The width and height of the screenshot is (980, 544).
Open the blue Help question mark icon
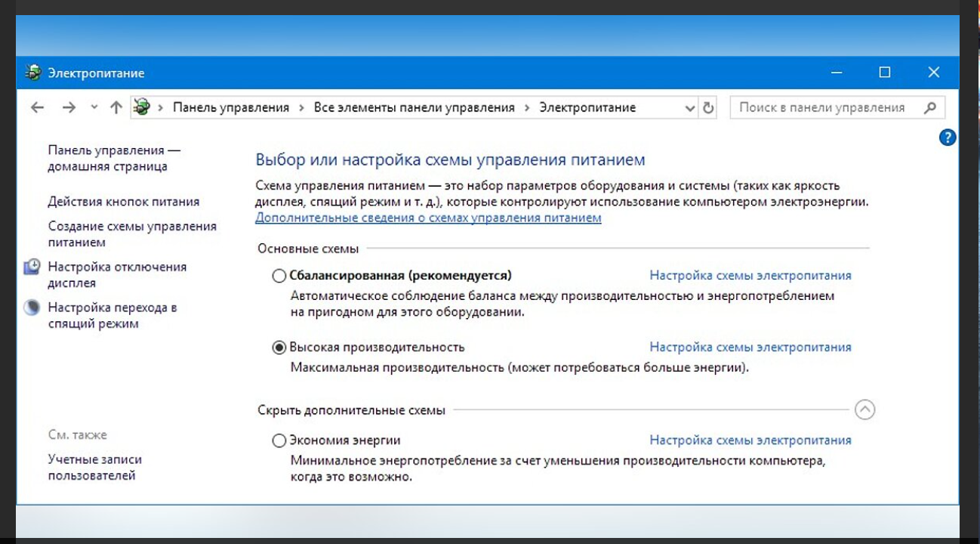point(947,137)
